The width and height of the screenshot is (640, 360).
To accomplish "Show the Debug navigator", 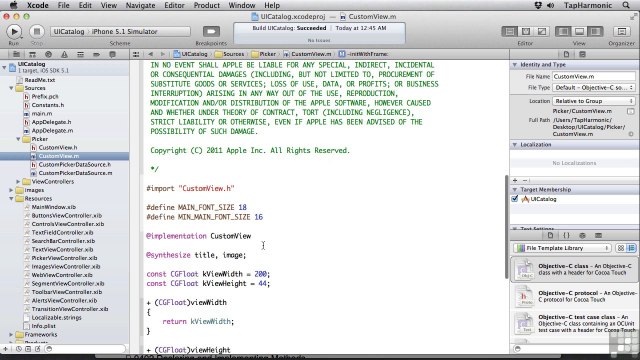I will [80, 54].
